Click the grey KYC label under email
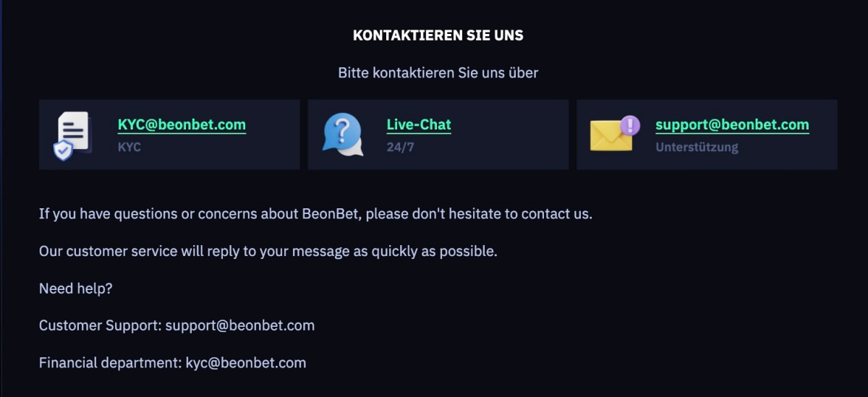Screen dimensions: 868x397 129,147
